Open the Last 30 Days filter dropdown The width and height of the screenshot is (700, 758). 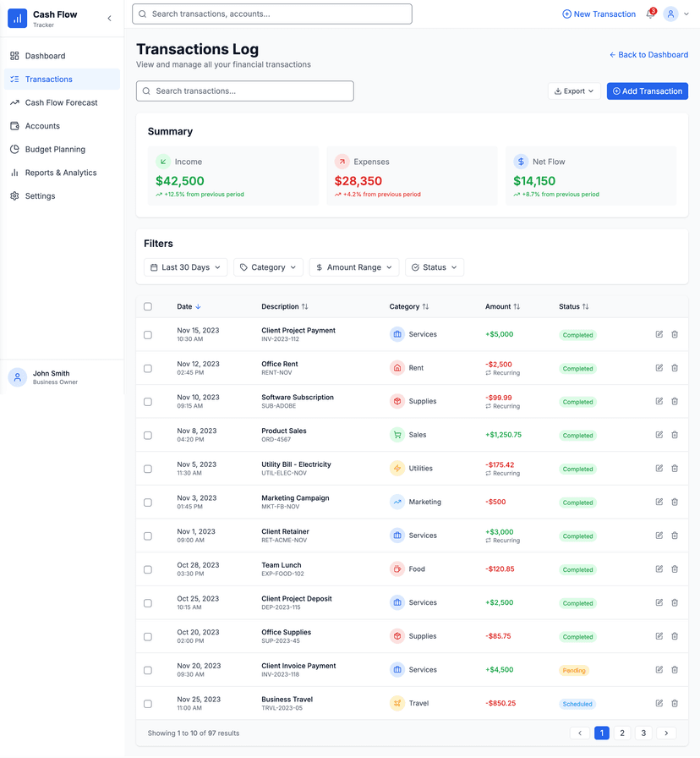(184, 266)
